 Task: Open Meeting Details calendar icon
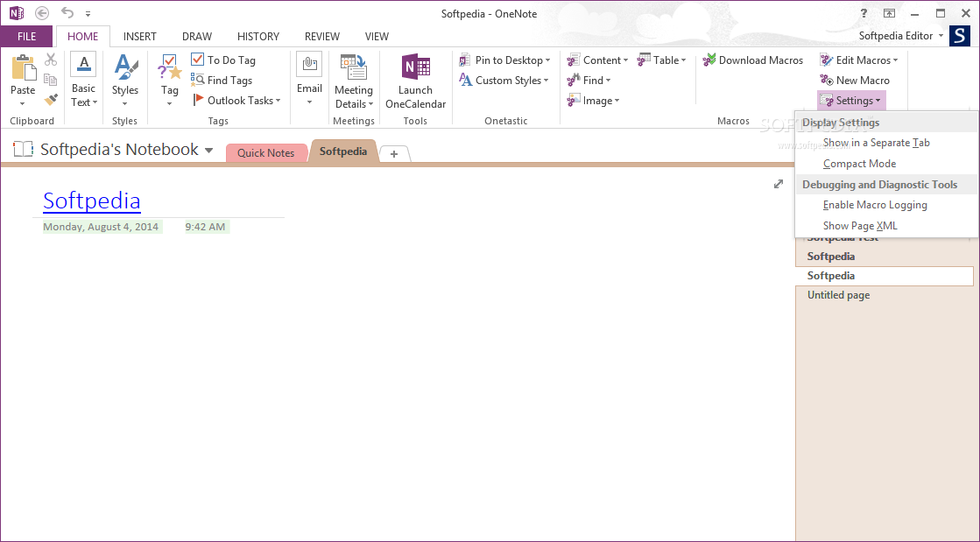click(x=353, y=67)
